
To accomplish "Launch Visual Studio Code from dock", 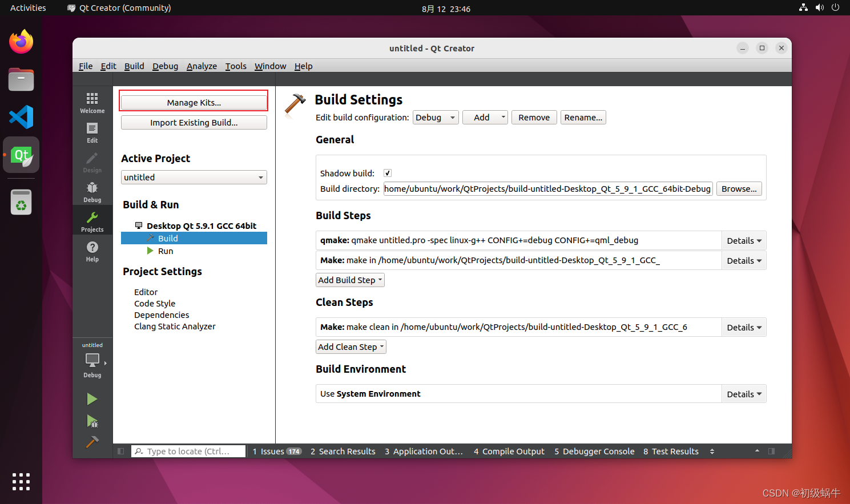I will tap(21, 117).
